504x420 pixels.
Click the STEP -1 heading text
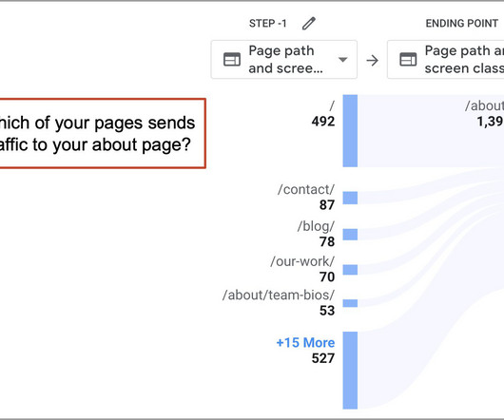tap(268, 24)
